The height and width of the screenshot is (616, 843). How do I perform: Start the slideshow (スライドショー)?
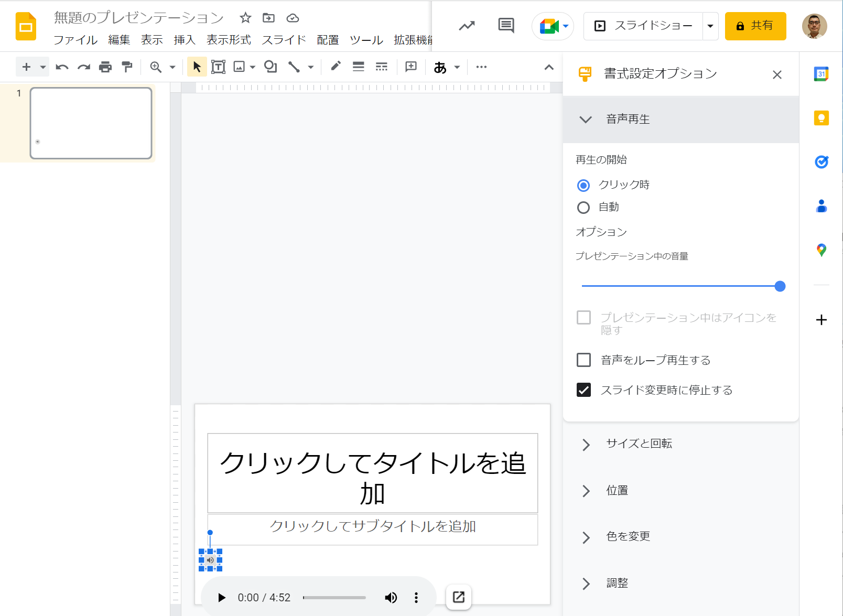pos(646,26)
